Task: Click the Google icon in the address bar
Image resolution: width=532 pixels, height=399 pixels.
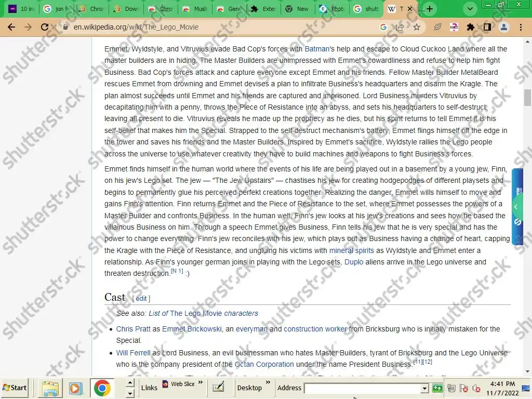Action: [x=383, y=27]
